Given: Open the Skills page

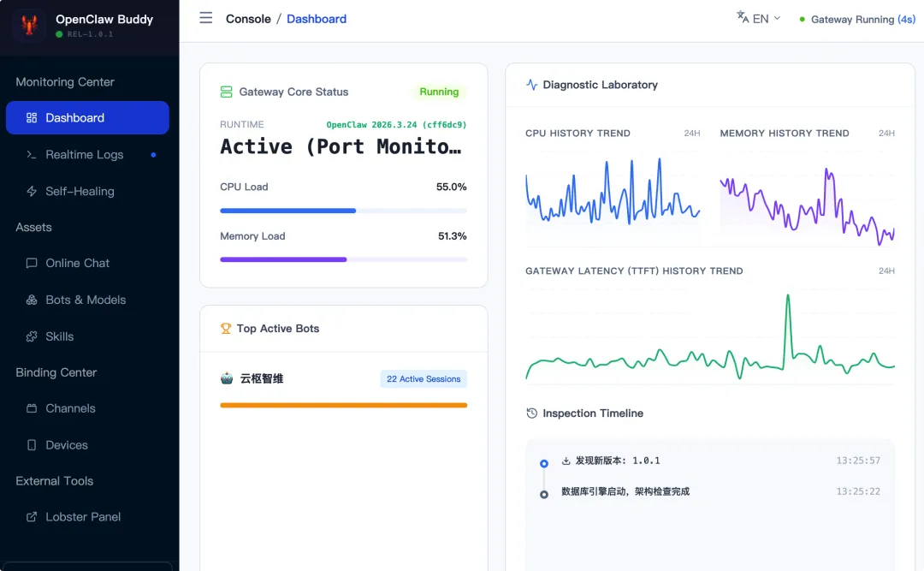Looking at the screenshot, I should [87, 336].
